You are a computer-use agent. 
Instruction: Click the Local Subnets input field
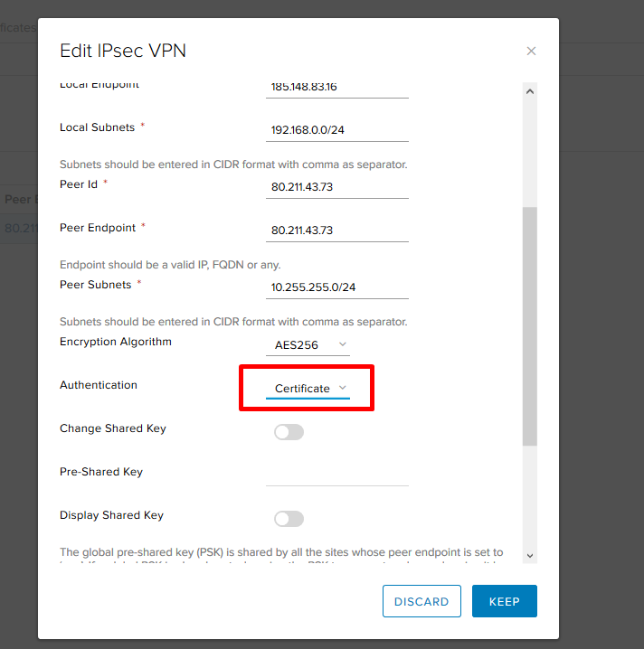(337, 130)
